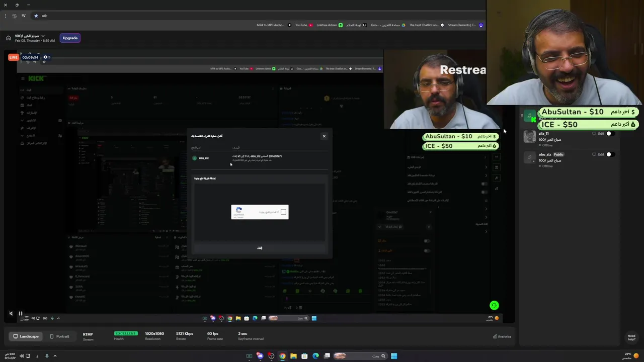644x362 pixels.
Task: Click the LIVE badge on preview
Action: point(13,57)
